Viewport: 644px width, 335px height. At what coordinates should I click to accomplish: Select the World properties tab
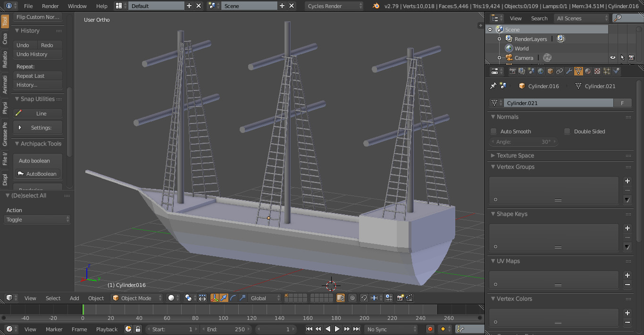pos(540,71)
